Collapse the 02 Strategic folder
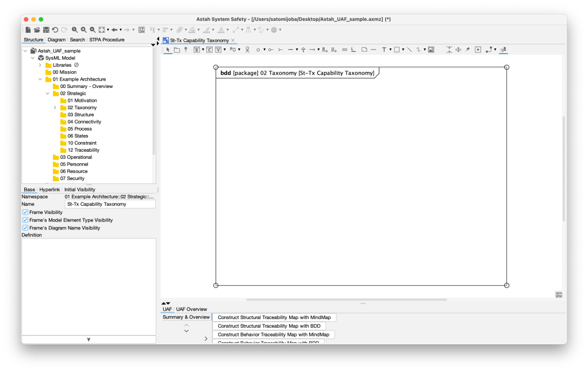Viewport: 588px width, 372px height. tap(48, 93)
